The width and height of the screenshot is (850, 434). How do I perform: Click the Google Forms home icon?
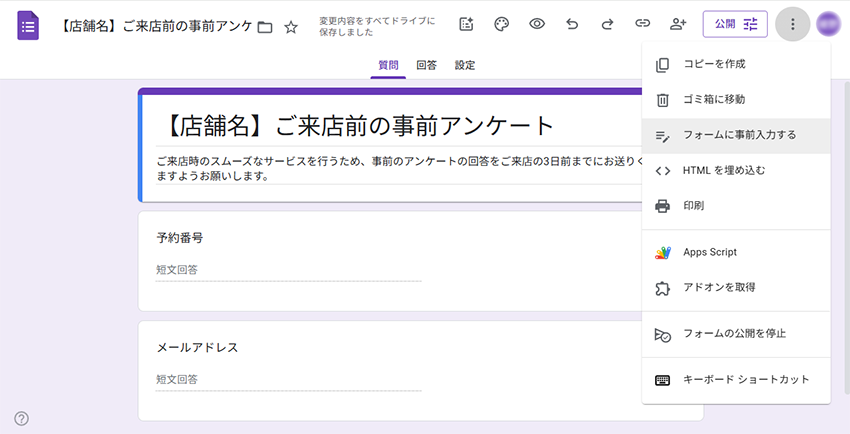click(x=28, y=25)
